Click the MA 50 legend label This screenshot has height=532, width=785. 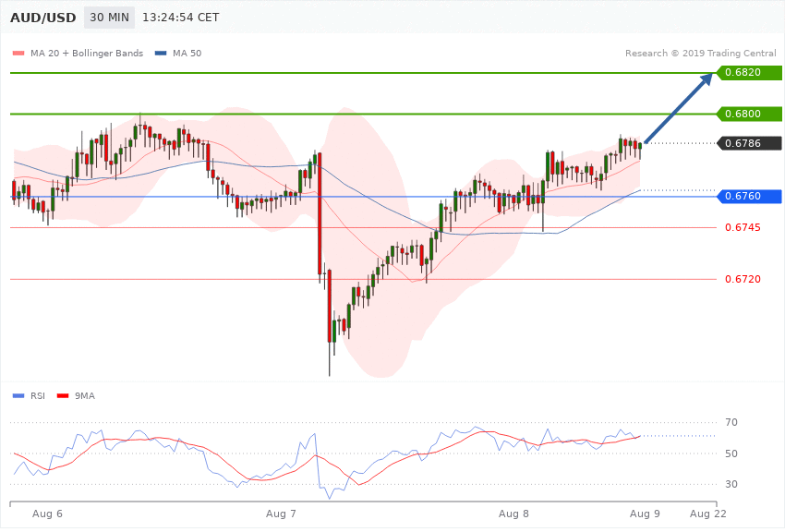(187, 53)
